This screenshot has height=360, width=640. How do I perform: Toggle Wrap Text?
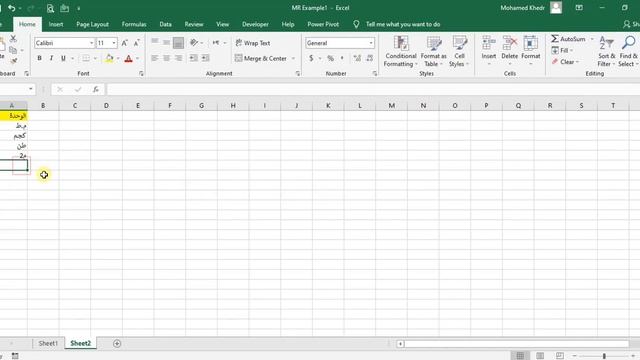pyautogui.click(x=253, y=43)
